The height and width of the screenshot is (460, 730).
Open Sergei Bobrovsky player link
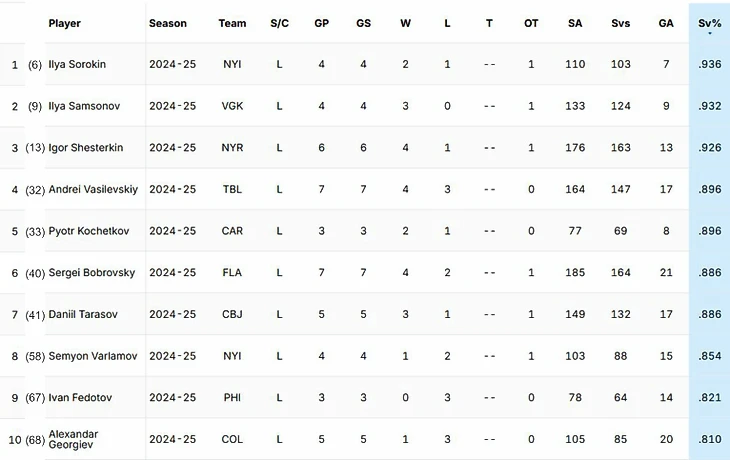click(x=92, y=273)
